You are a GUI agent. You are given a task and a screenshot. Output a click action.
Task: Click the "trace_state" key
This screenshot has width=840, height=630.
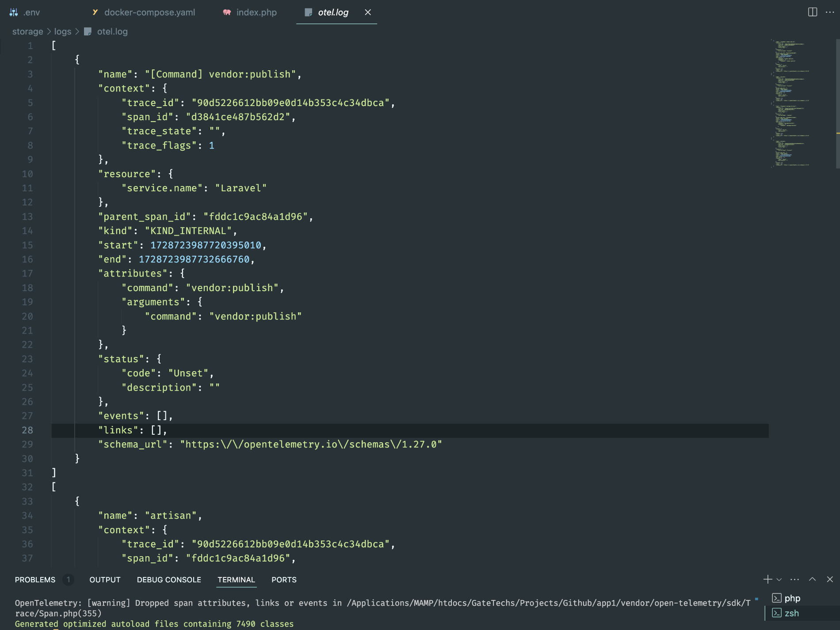tap(159, 131)
